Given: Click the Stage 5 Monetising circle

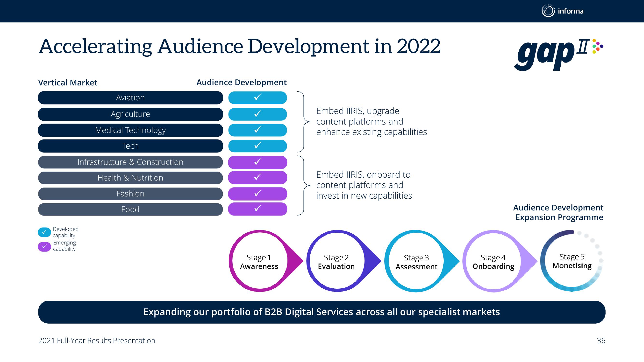Looking at the screenshot, I should click(572, 261).
